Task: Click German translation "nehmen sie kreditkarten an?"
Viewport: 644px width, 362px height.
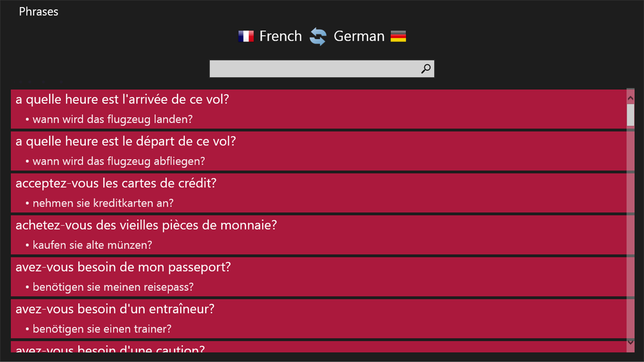Action: pos(103,203)
